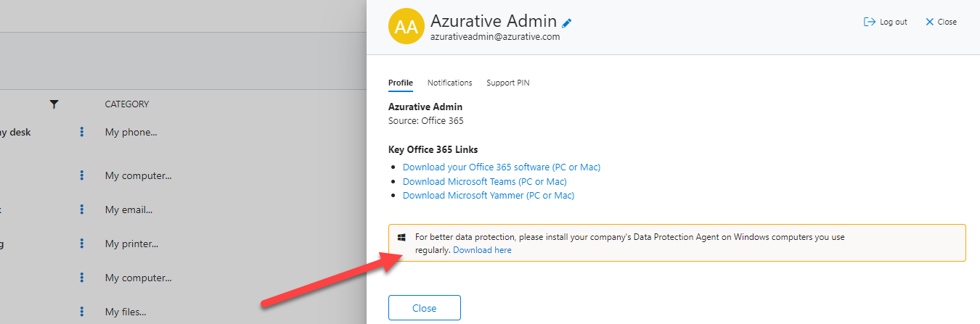Image resolution: width=980 pixels, height=324 pixels.
Task: Click the Log out button
Action: [x=885, y=22]
